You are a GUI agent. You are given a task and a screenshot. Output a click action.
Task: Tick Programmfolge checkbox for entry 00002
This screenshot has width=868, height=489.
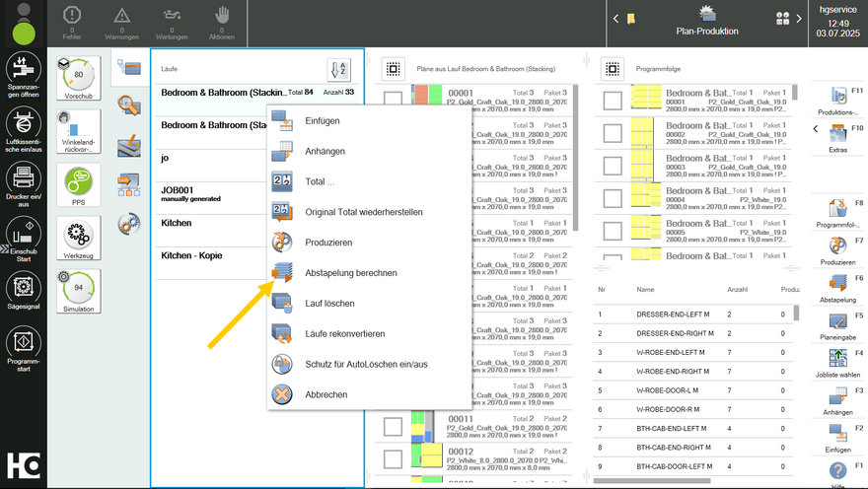point(613,133)
